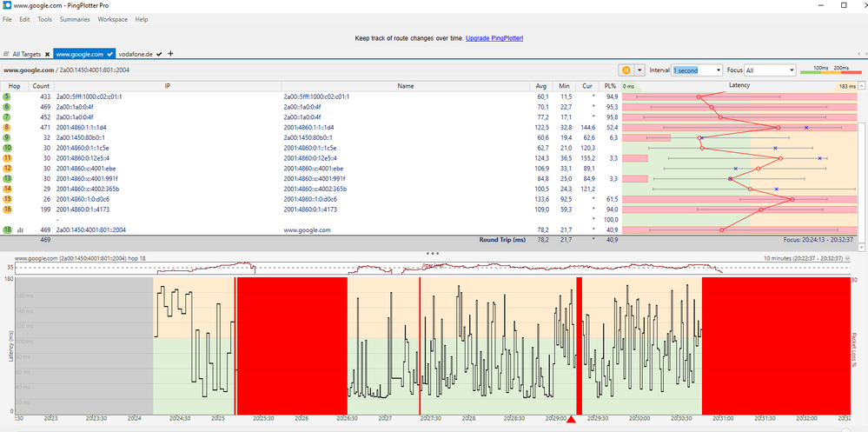Toggle the timeline graph icon for hop 18
The image size is (868, 432).
21,229
